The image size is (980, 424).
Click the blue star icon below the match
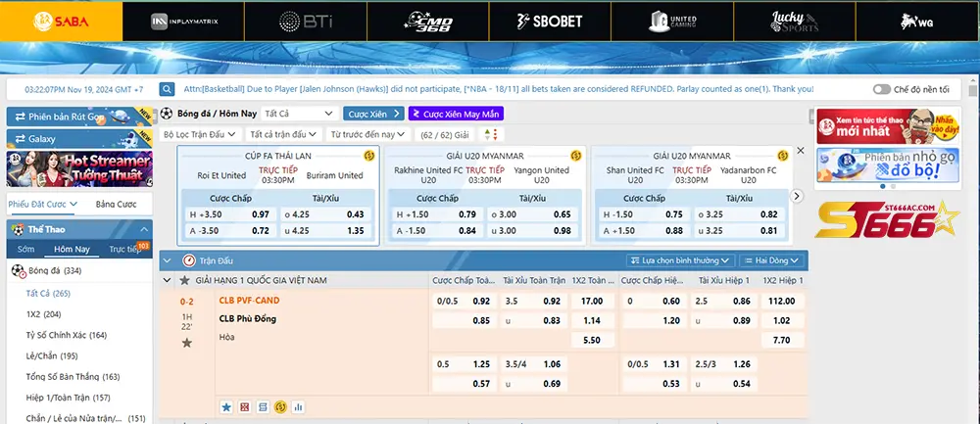(226, 407)
